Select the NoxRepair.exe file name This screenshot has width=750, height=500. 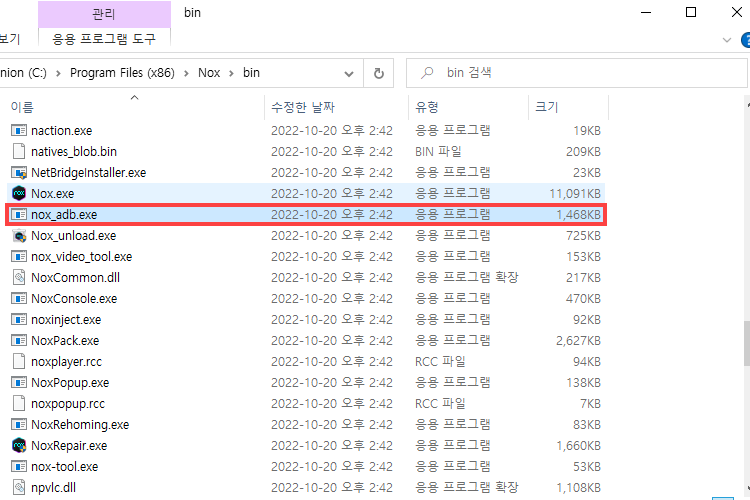tap(69, 445)
